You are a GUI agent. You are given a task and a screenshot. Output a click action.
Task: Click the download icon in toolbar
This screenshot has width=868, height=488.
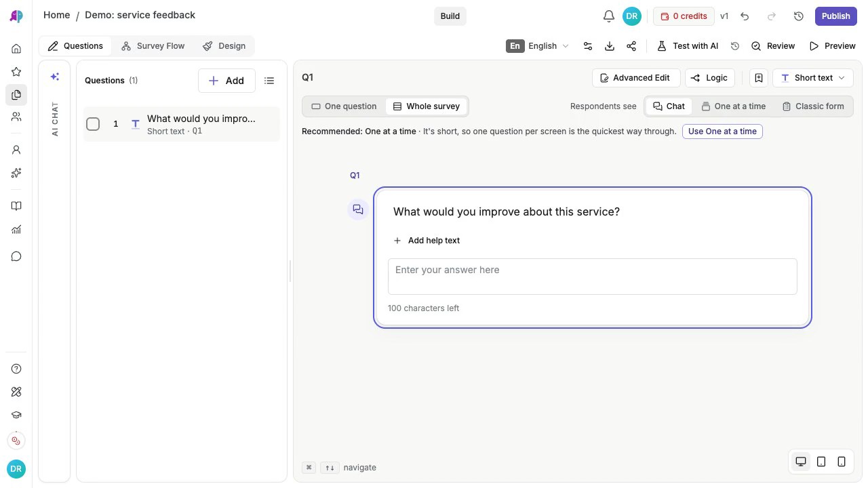(610, 46)
